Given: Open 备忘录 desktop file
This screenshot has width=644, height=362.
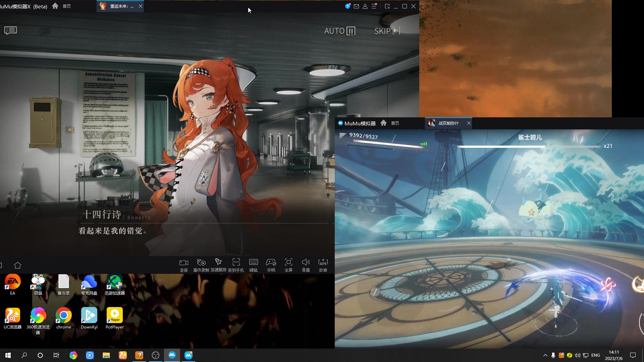Looking at the screenshot, I should [64, 285].
